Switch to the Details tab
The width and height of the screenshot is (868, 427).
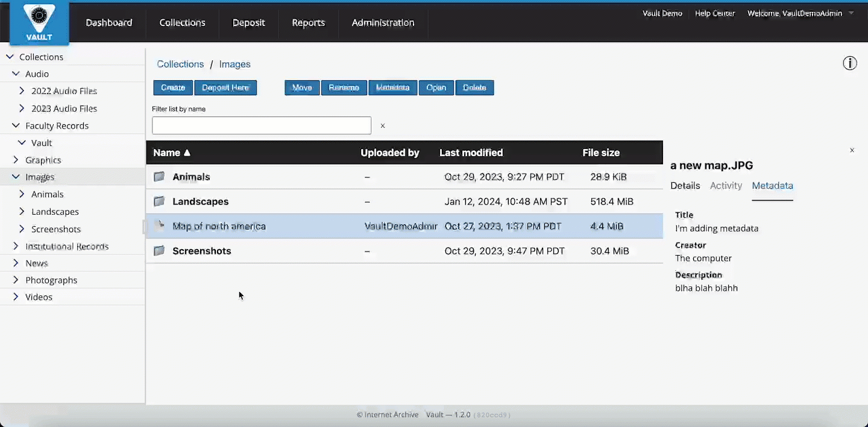(x=685, y=186)
